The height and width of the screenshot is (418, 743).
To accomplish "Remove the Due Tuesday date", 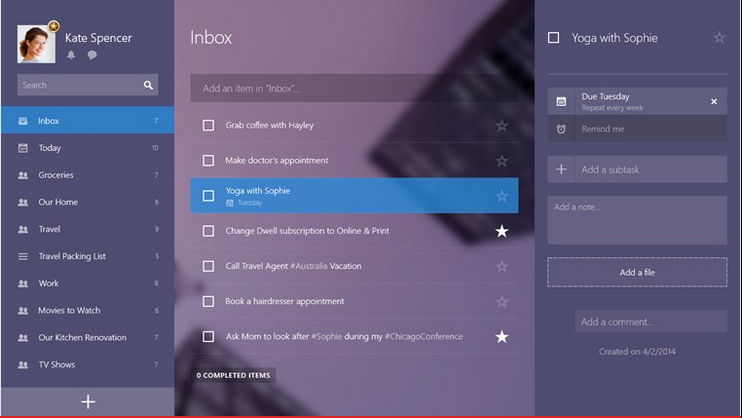I will pyautogui.click(x=714, y=101).
